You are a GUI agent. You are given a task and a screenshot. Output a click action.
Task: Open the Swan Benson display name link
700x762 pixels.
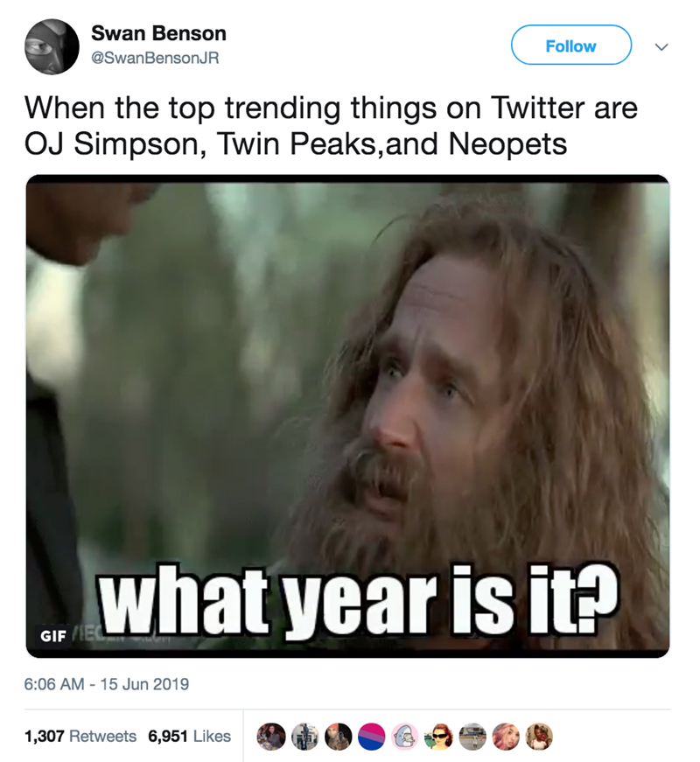tap(158, 33)
